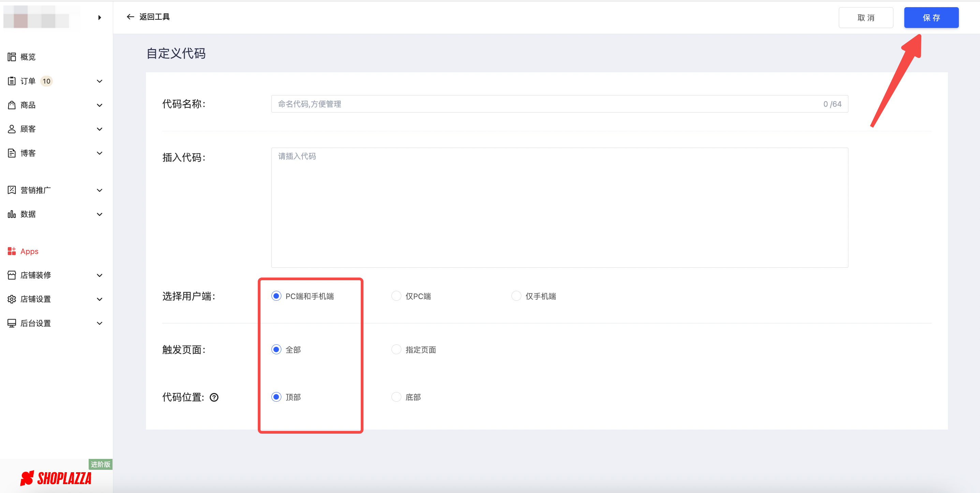Expand the 店铺设置 menu chevron
980x493 pixels.
click(x=100, y=299)
